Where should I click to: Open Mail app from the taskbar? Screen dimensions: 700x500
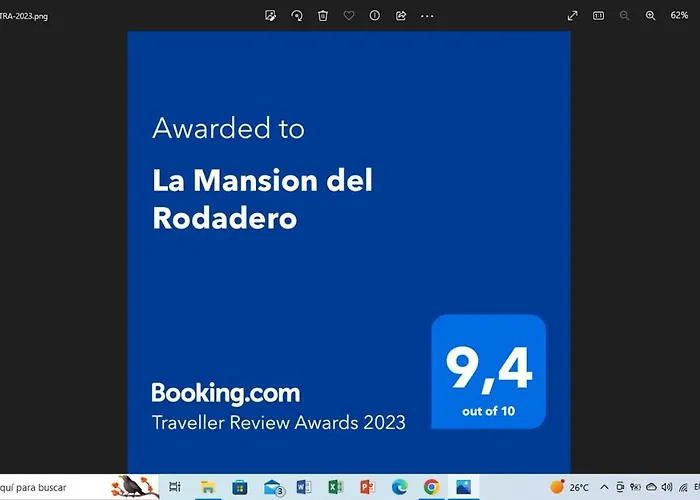273,488
